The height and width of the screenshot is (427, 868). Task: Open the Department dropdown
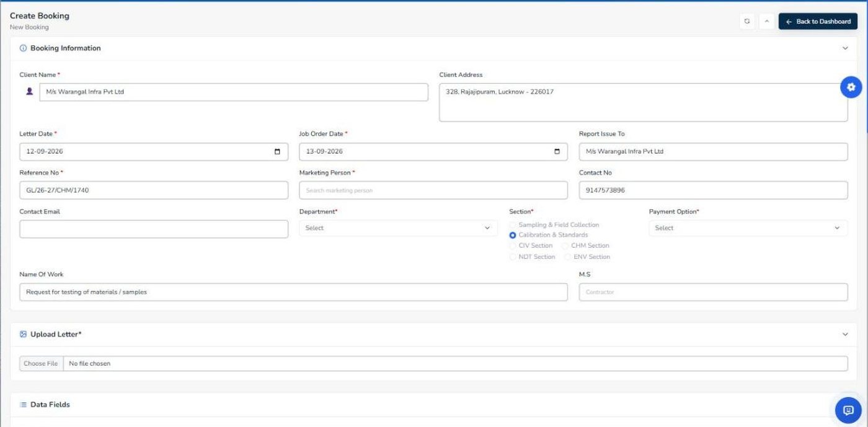click(398, 228)
